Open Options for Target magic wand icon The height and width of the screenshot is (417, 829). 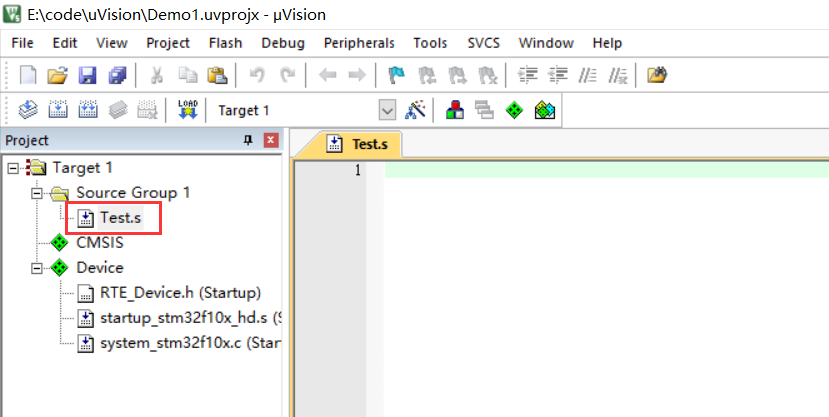click(x=416, y=110)
